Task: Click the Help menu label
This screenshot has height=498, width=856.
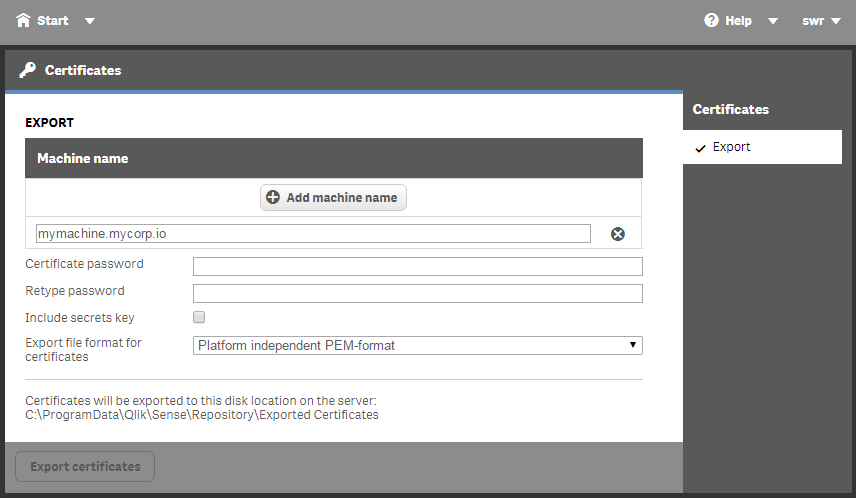Action: click(x=738, y=21)
